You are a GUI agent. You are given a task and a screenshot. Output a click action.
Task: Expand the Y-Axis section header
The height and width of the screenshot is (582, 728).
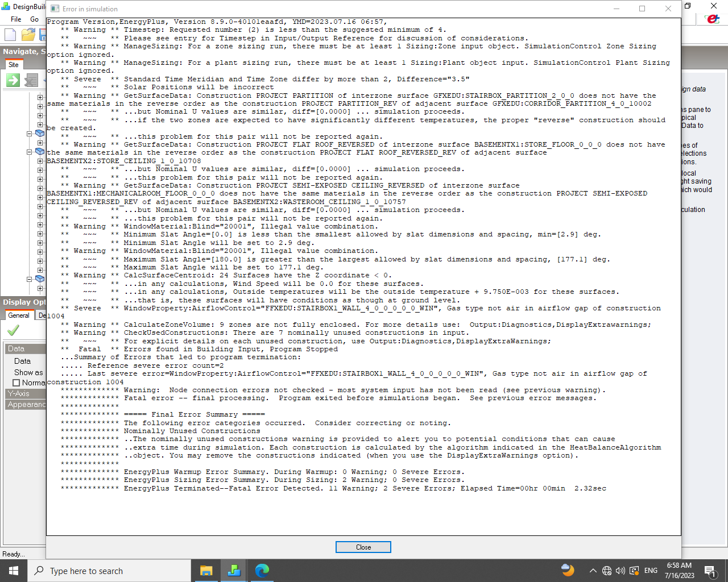coord(26,393)
